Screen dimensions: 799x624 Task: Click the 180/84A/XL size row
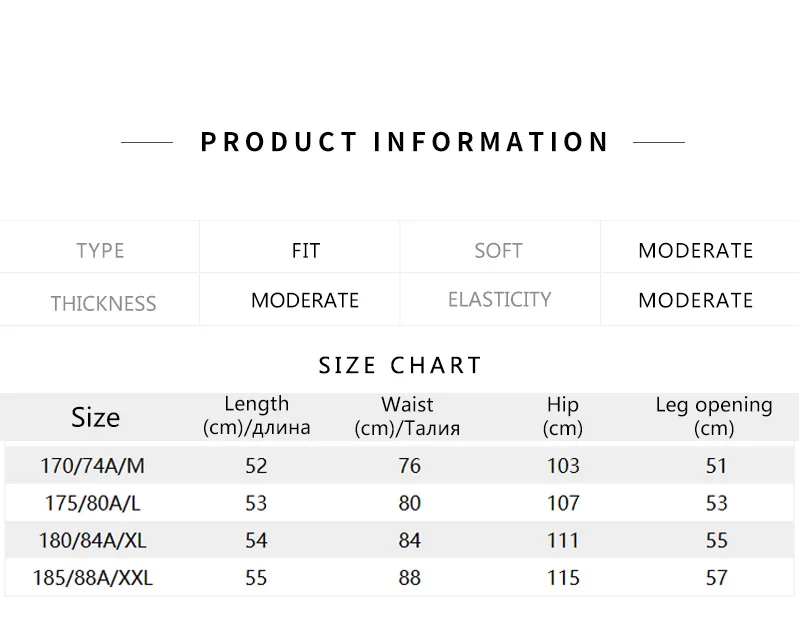[400, 540]
